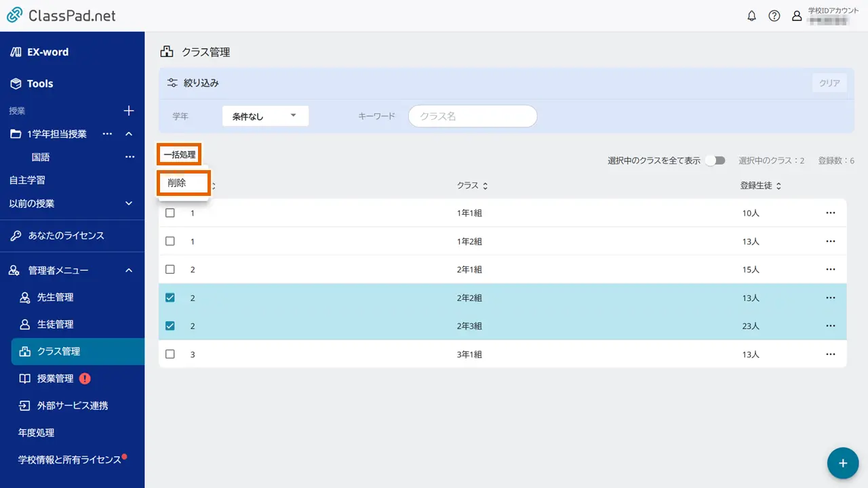Click the round add class plus button
This screenshot has height=488, width=868.
point(843,463)
